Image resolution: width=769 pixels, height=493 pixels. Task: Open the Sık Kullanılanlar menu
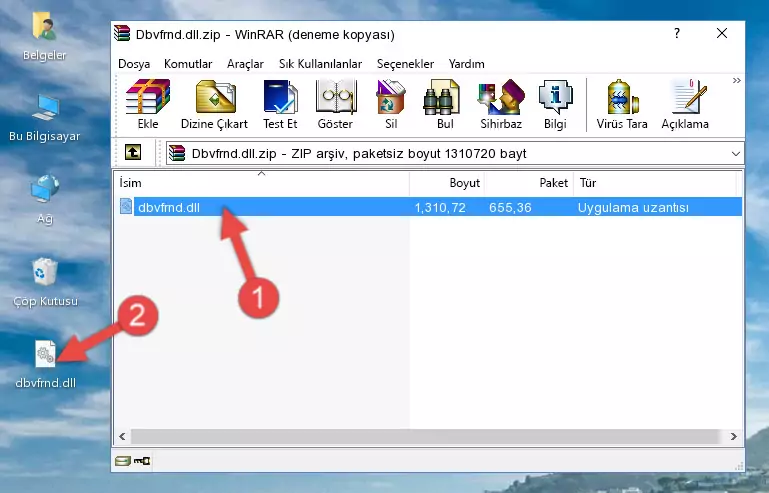pos(320,64)
